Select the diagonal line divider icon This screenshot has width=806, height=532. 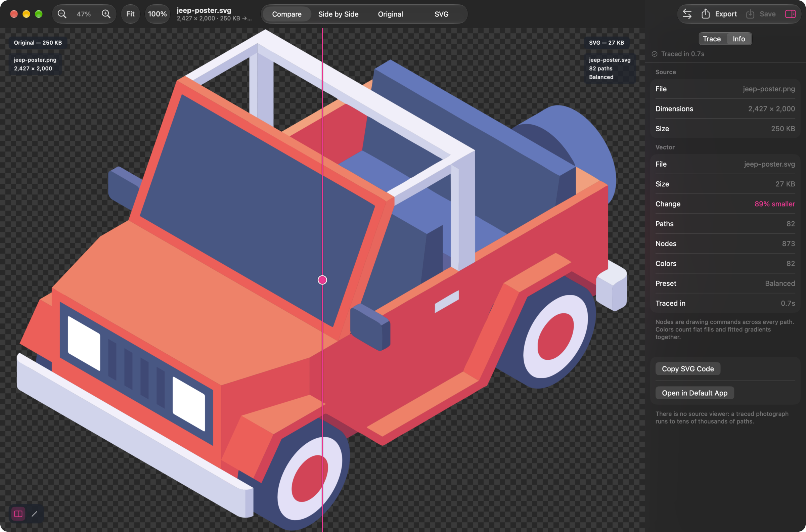[x=34, y=514]
